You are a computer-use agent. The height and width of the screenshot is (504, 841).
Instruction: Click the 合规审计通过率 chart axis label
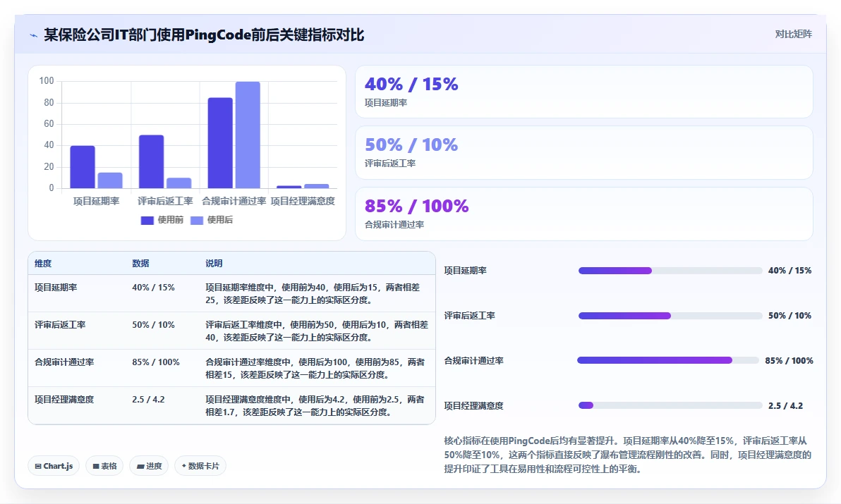coord(234,202)
